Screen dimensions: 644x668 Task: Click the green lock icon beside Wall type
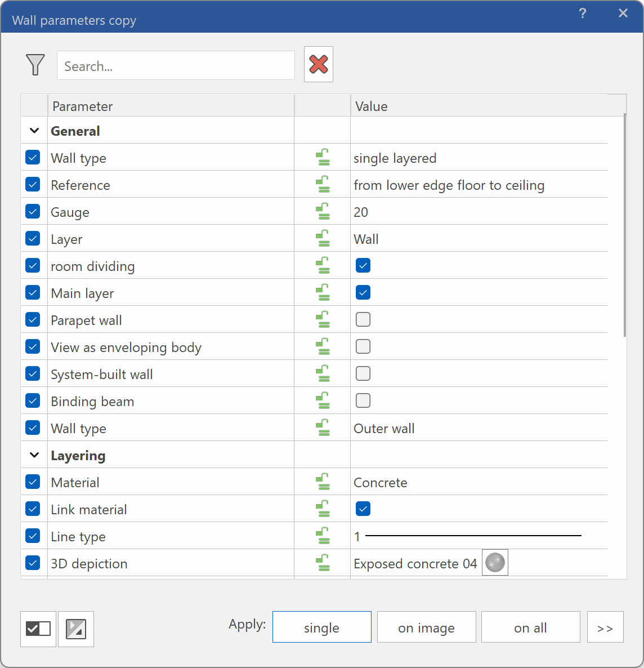click(322, 157)
